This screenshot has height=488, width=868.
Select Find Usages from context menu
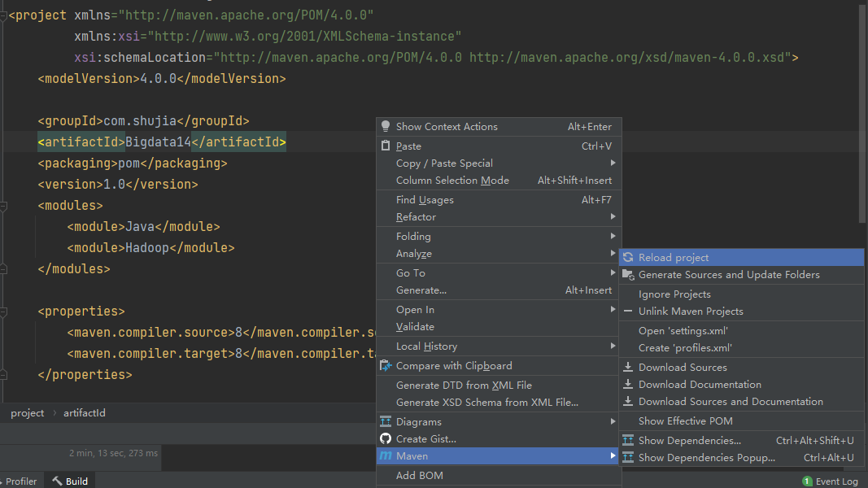[425, 200]
